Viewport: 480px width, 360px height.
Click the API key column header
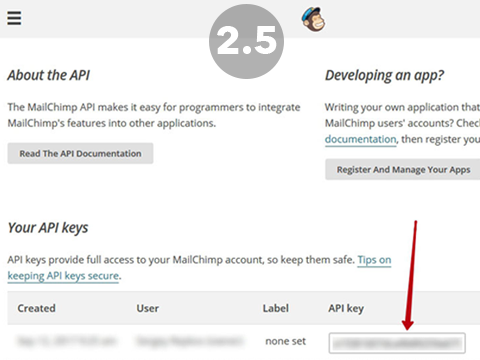tap(346, 308)
